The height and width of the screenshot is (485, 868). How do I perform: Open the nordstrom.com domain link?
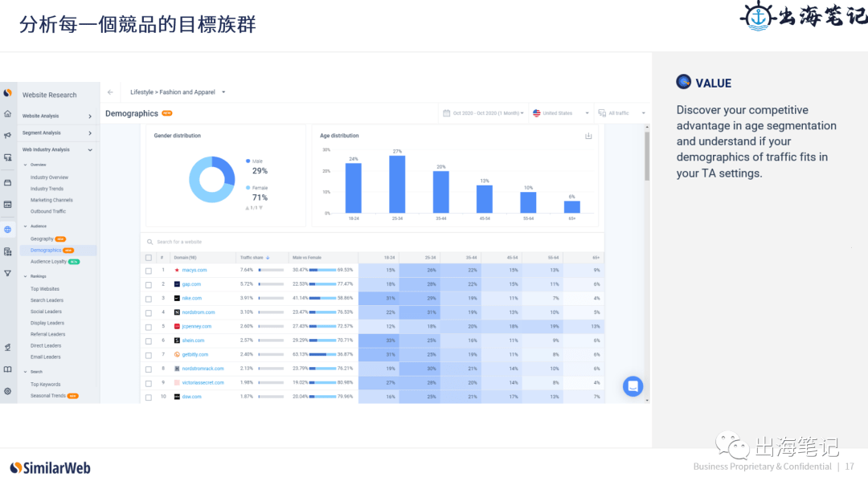coord(199,312)
